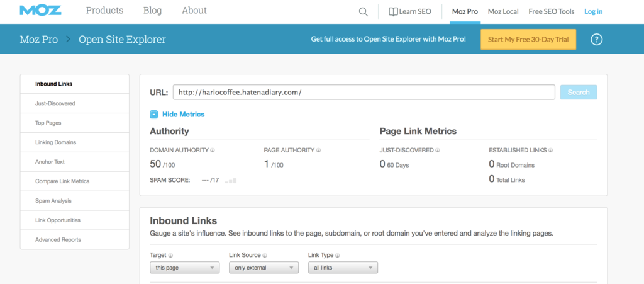Open the Target 'this page' dropdown
644x284 pixels.
(x=185, y=268)
